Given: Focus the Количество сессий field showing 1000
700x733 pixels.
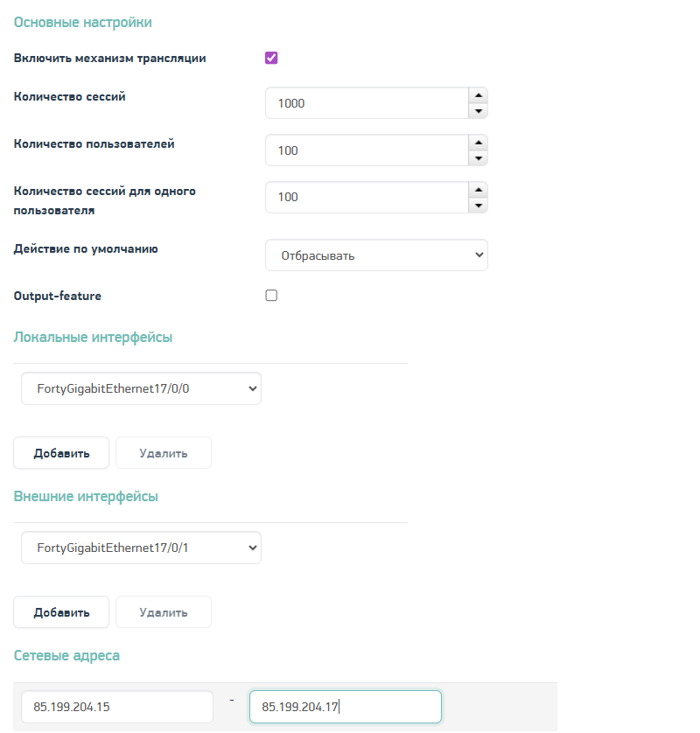Looking at the screenshot, I should (367, 103).
